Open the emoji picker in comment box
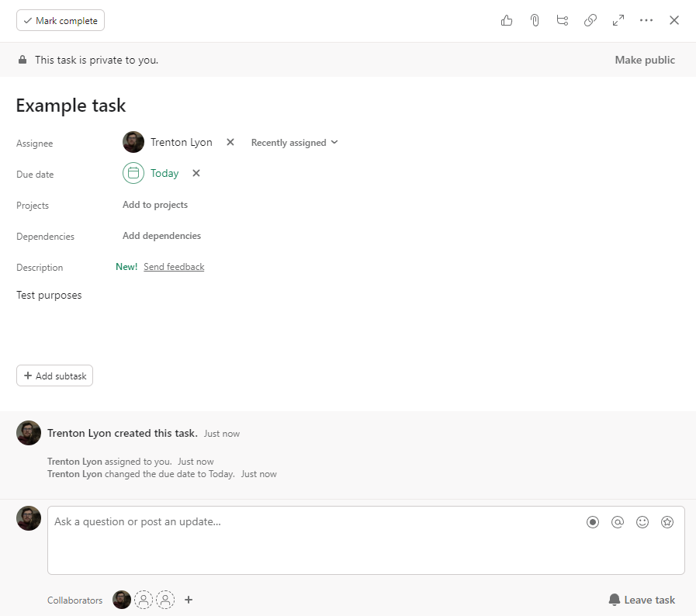Viewport: 696px width, 616px height. (x=642, y=522)
